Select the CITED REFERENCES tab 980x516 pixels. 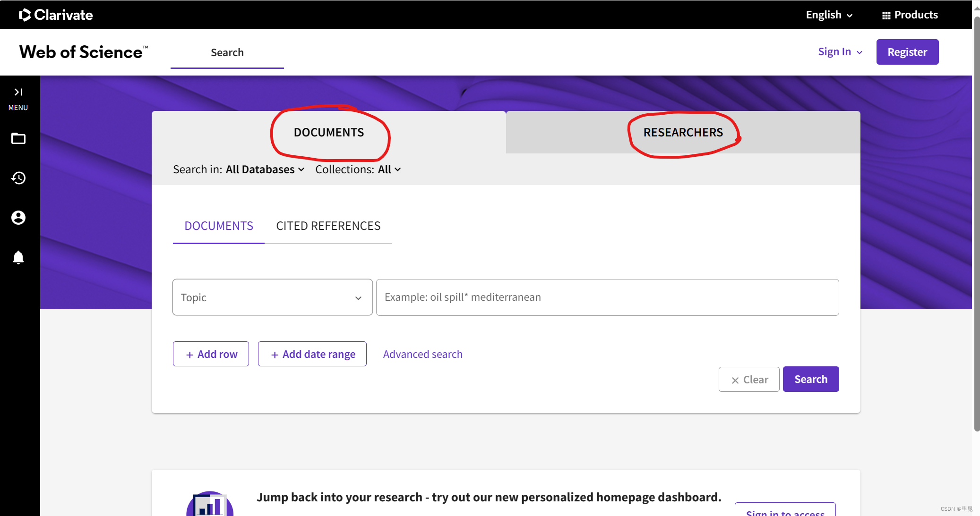[328, 226]
